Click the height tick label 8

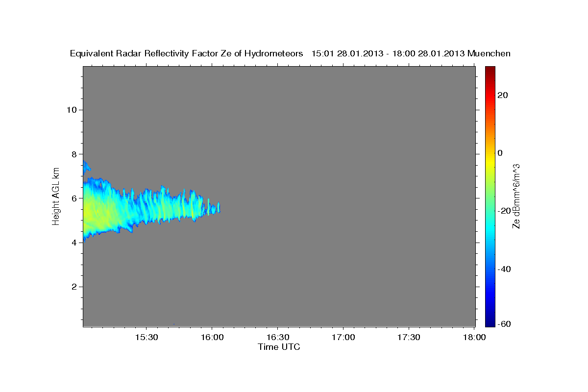point(73,154)
